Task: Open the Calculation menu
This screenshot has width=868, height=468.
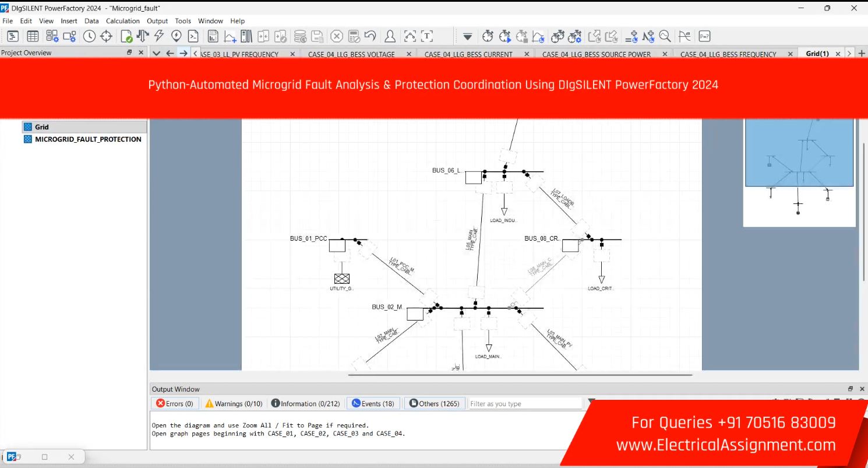Action: point(123,21)
